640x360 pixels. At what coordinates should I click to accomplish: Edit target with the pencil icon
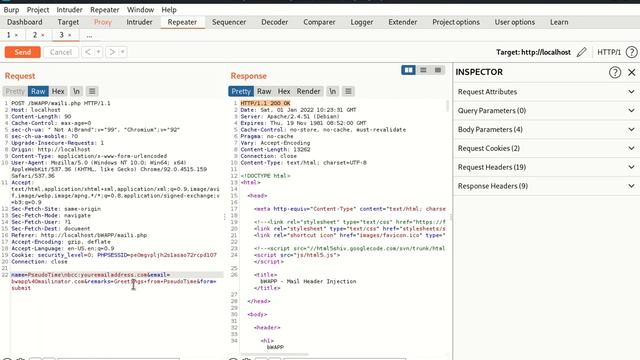[582, 52]
